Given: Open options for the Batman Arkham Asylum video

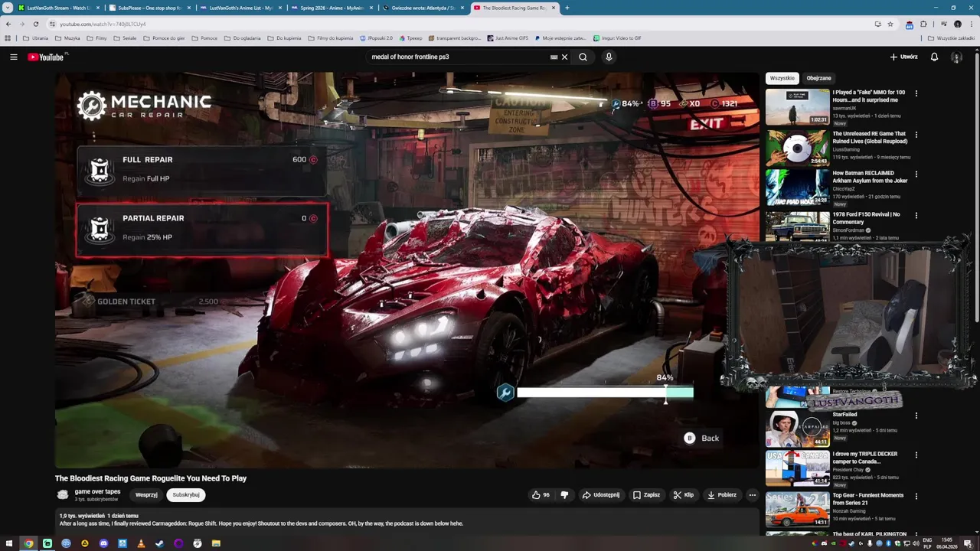Looking at the screenshot, I should point(916,174).
